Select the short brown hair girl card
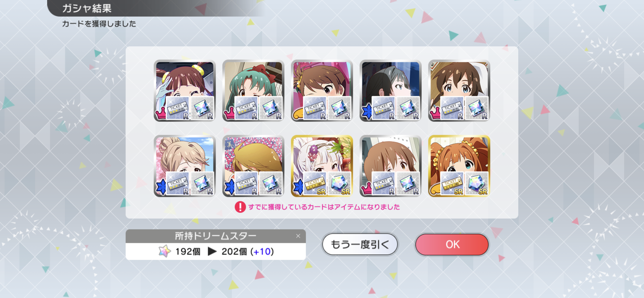This screenshot has height=298, width=644. pyautogui.click(x=391, y=166)
